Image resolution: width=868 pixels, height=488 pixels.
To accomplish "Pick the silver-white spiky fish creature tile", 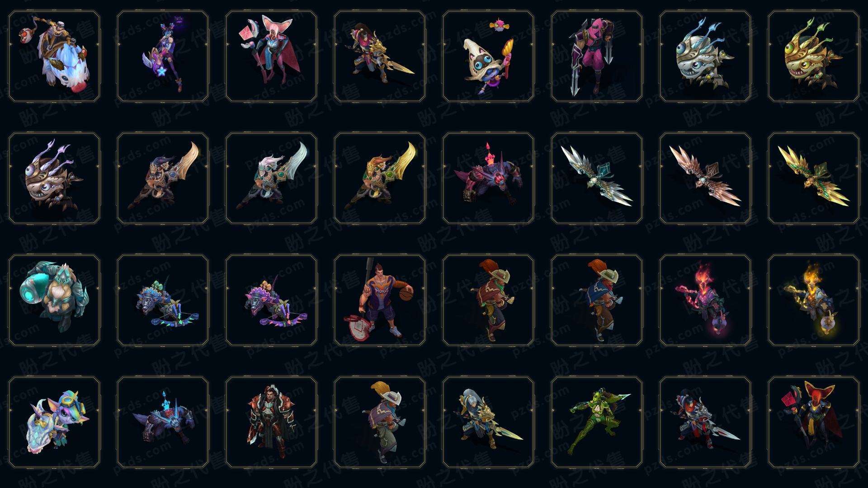I will [705, 56].
